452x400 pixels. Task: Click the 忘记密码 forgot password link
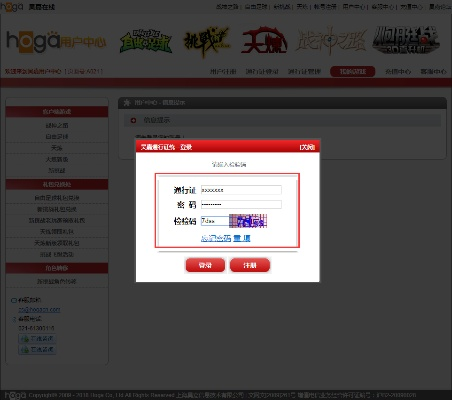pos(216,238)
